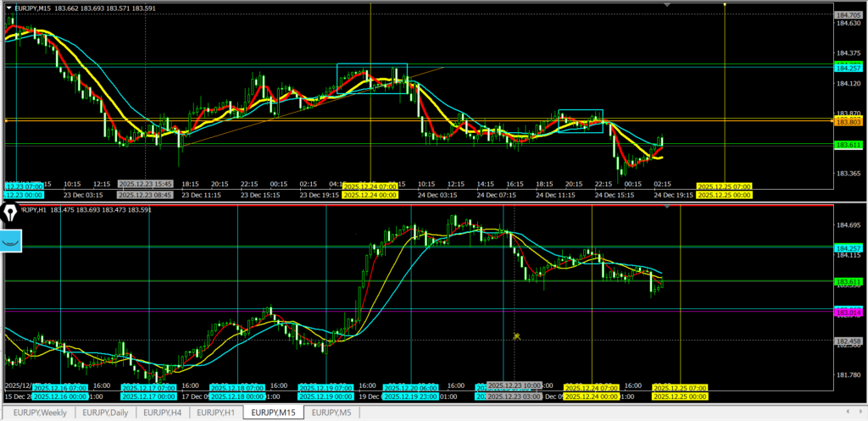Expand the triangle next to the EURJPY,M15 title
The height and width of the screenshot is (421, 868).
tap(8, 8)
